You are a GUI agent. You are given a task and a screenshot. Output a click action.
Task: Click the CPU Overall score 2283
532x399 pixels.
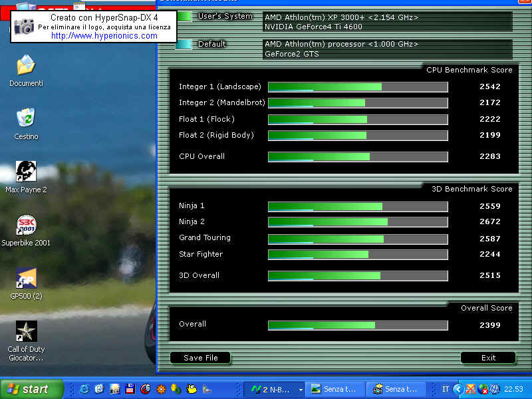tap(490, 156)
